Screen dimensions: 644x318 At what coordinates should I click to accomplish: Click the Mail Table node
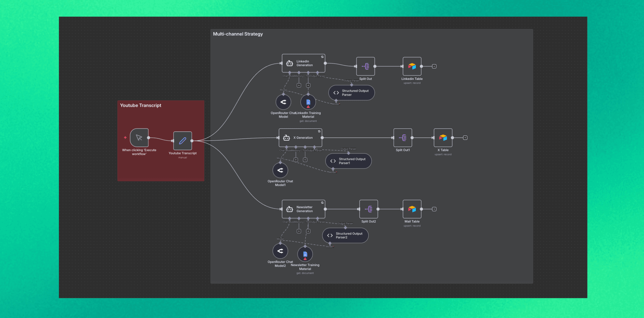[x=411, y=209]
